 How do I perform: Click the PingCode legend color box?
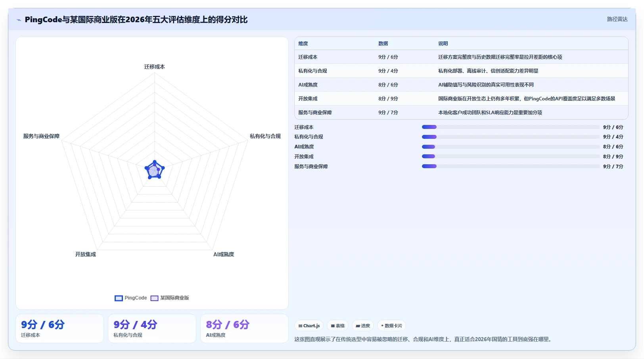119,298
